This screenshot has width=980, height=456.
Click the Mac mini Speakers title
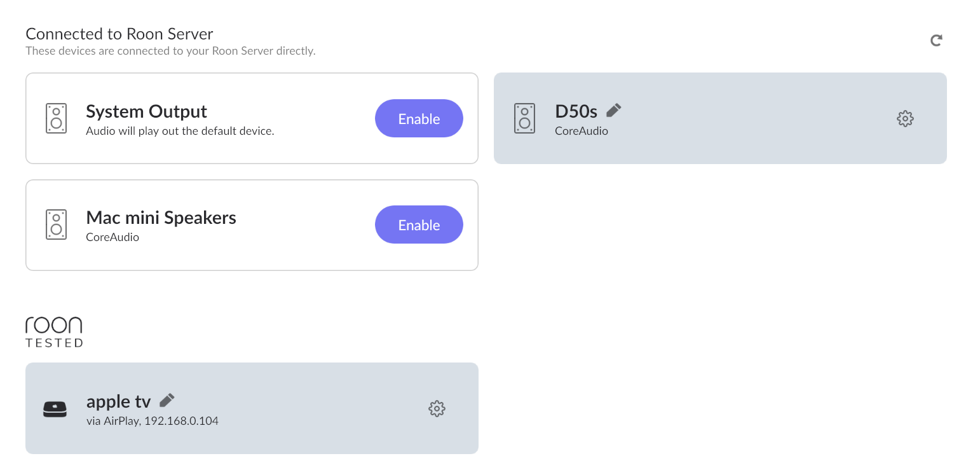161,218
